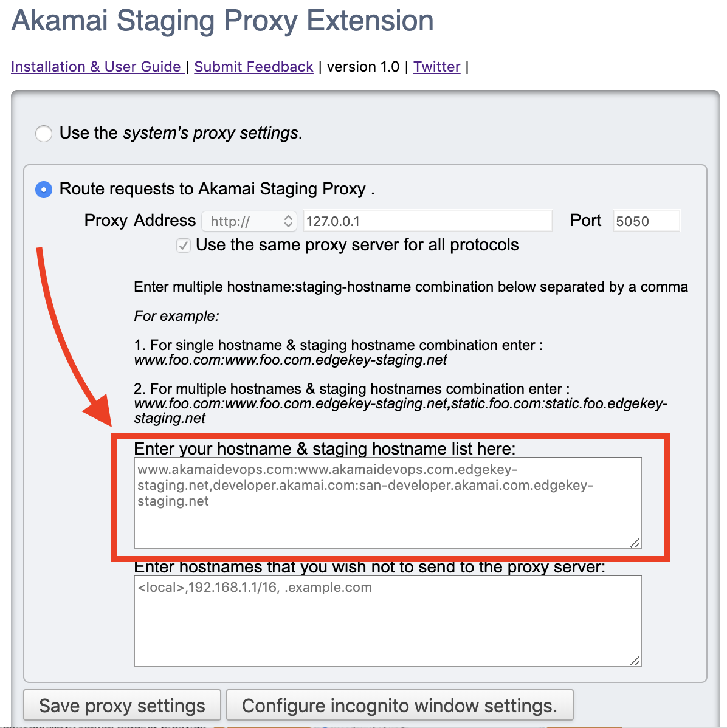
Task: Click "Configure incognito window settings" button
Action: pos(399,705)
